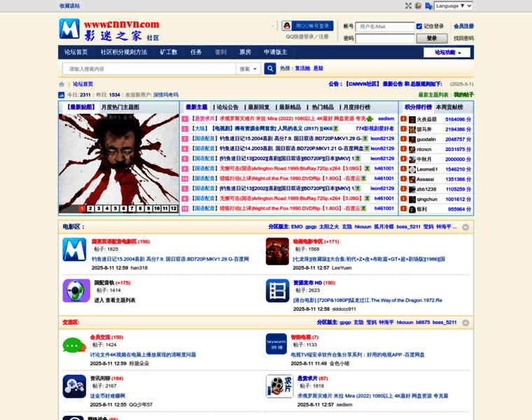532x420 pixels.
Task: Search hot keyword 复活她
Action: tap(302, 69)
